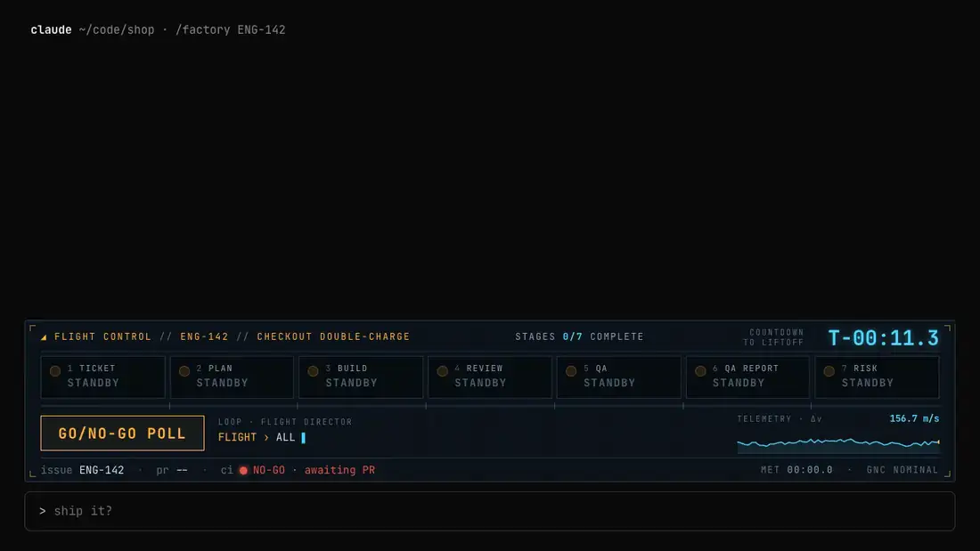Click the 'COUNTDOWN TO LIFTOFF' label
The image size is (980, 551).
click(x=773, y=337)
